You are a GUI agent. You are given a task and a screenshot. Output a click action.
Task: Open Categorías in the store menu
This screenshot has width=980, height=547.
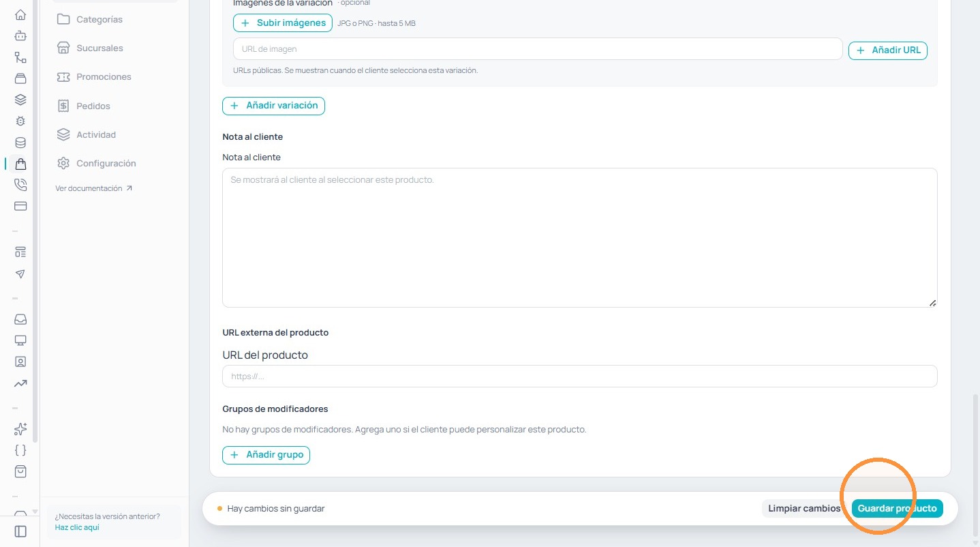click(x=99, y=19)
